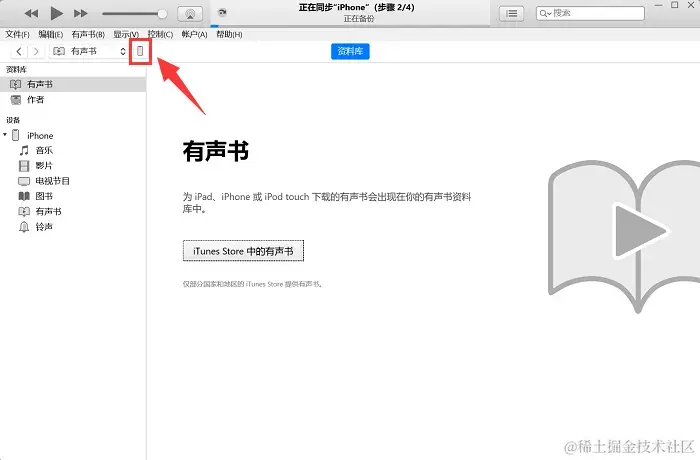Click the iTunes Store 中的有声书 button

[x=243, y=251]
